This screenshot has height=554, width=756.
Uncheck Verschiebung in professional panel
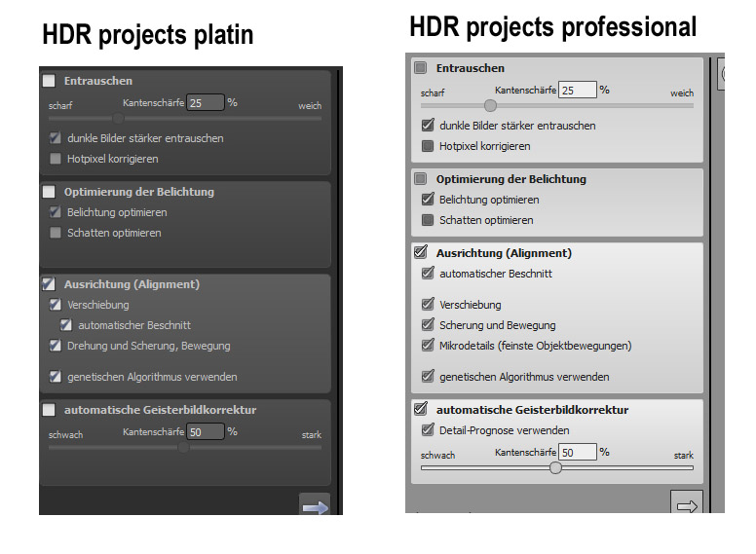(428, 305)
